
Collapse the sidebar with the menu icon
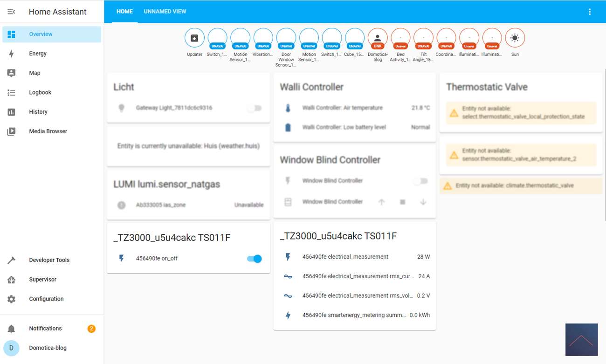tap(11, 12)
